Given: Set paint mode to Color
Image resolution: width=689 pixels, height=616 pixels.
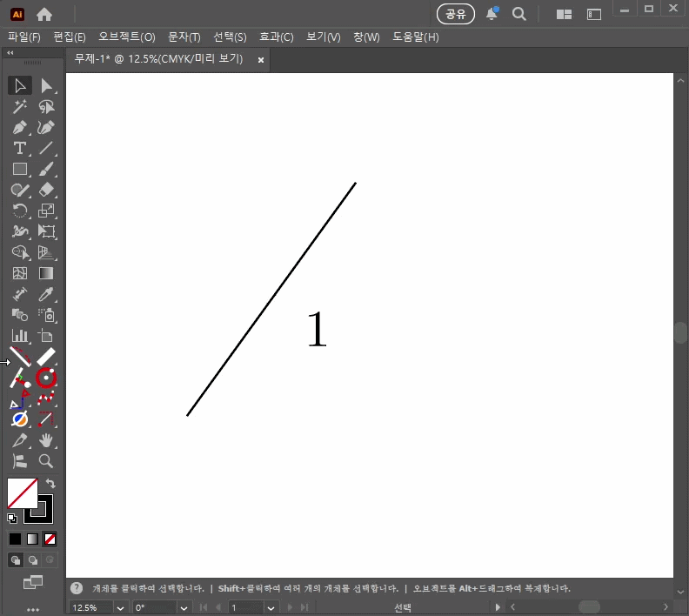Looking at the screenshot, I should tap(15, 539).
